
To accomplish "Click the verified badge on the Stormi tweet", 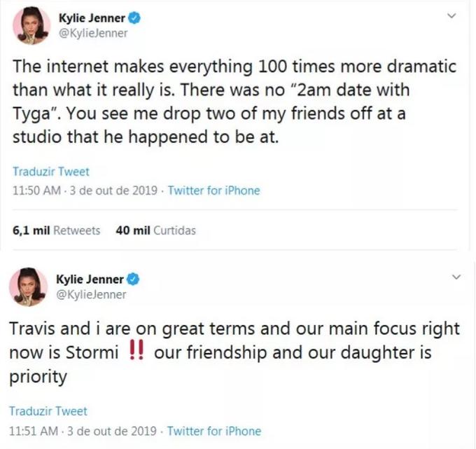I will [133, 279].
